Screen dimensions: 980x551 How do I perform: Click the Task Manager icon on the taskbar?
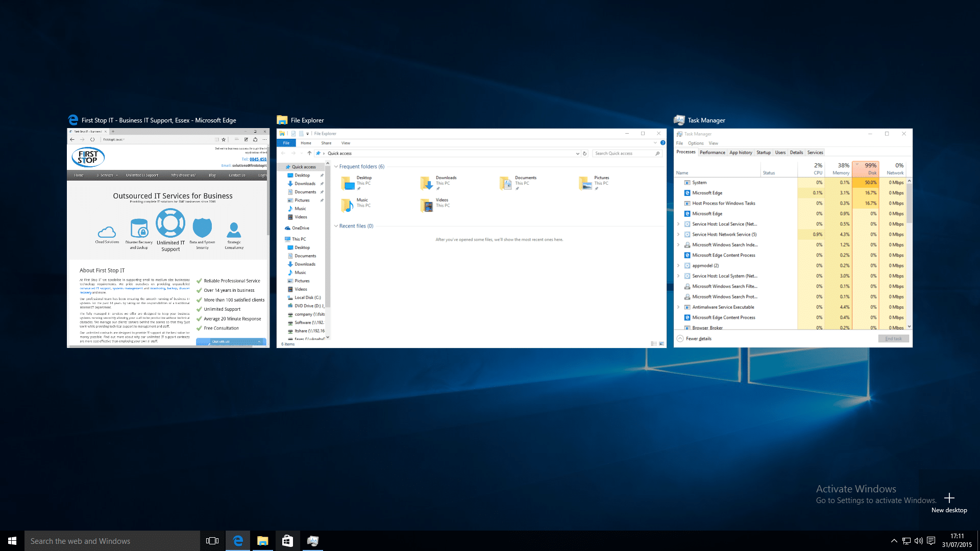coord(313,541)
